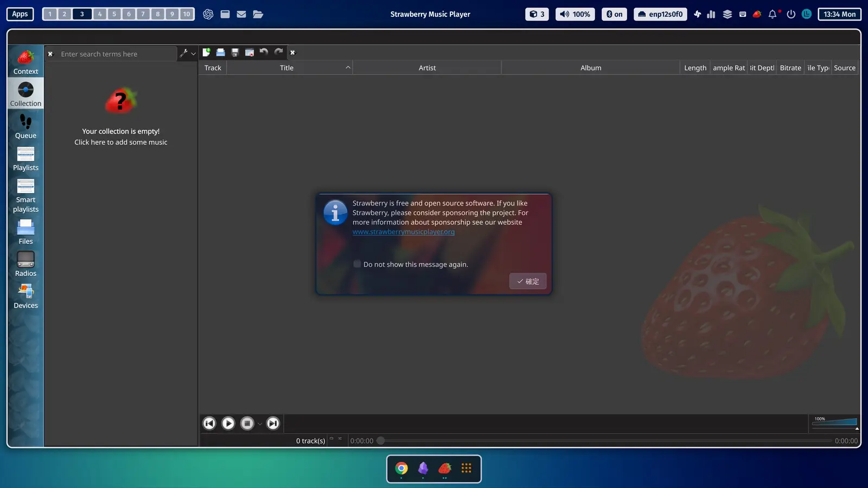Open the Playlists sidebar tab
Image resolution: width=868 pixels, height=488 pixels.
coord(25,158)
